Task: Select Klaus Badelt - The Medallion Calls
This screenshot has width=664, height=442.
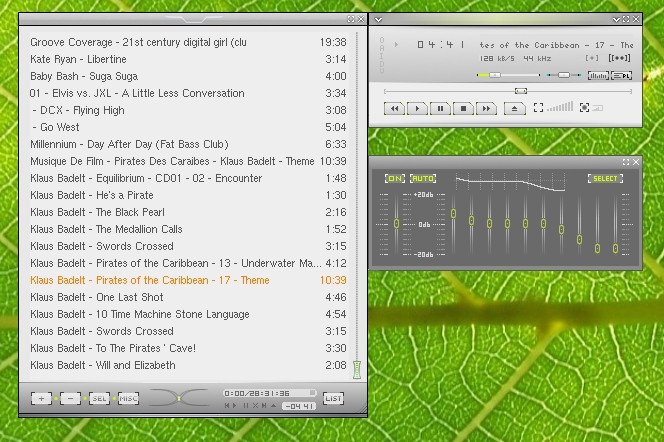Action: coord(188,229)
